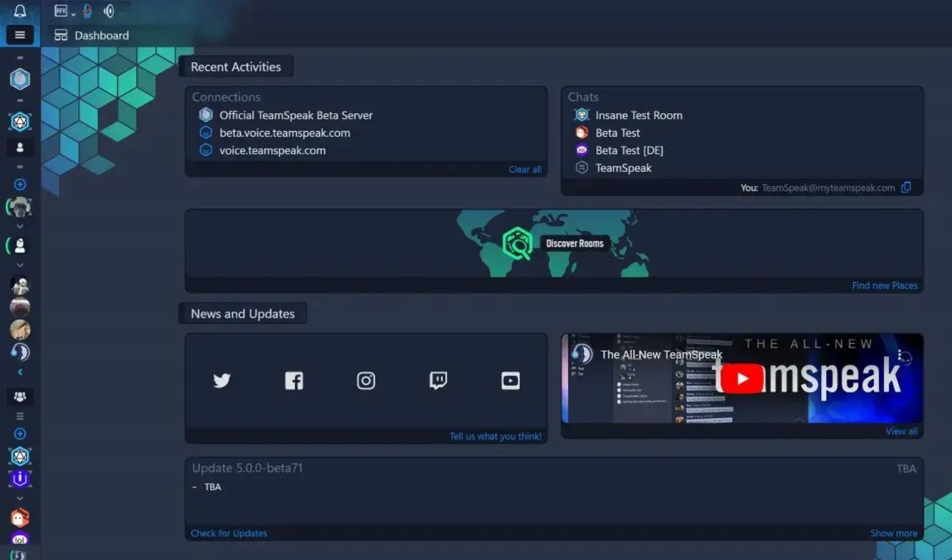
Task: Mute the microphone icon
Action: (87, 11)
